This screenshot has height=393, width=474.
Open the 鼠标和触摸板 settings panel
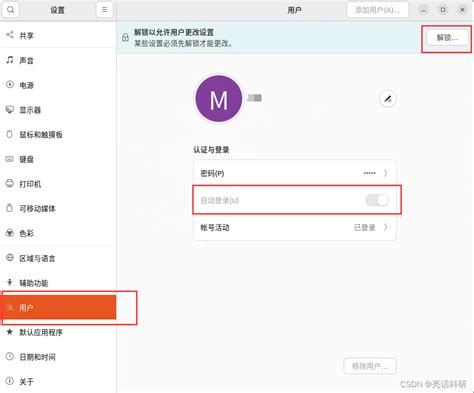[x=58, y=134]
